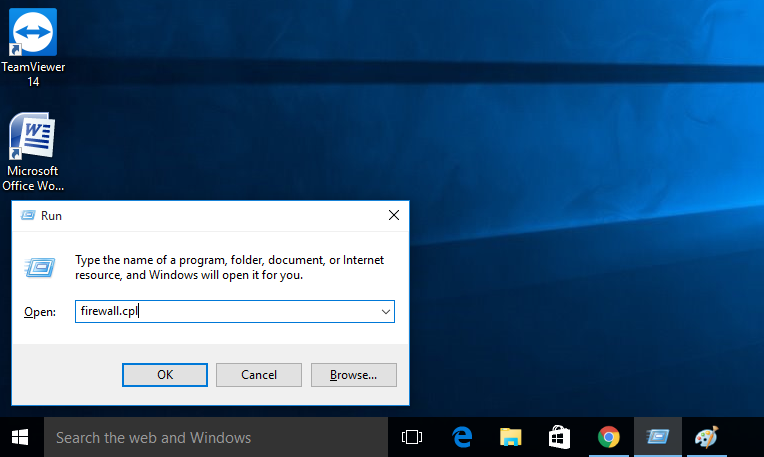Expand the Open command history dropdown

(x=385, y=312)
